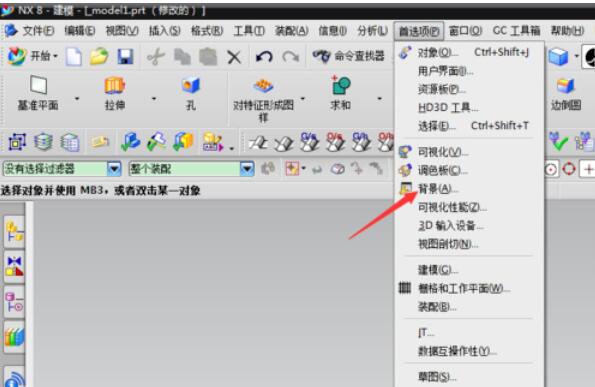
Task: Open the 分析(L) menu
Action: coord(372,31)
